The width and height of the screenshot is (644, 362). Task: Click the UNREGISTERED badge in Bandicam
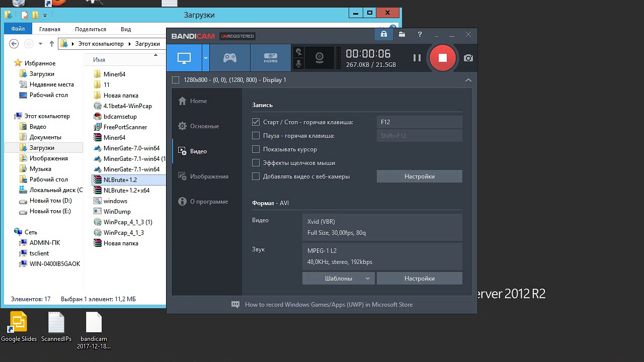[237, 36]
